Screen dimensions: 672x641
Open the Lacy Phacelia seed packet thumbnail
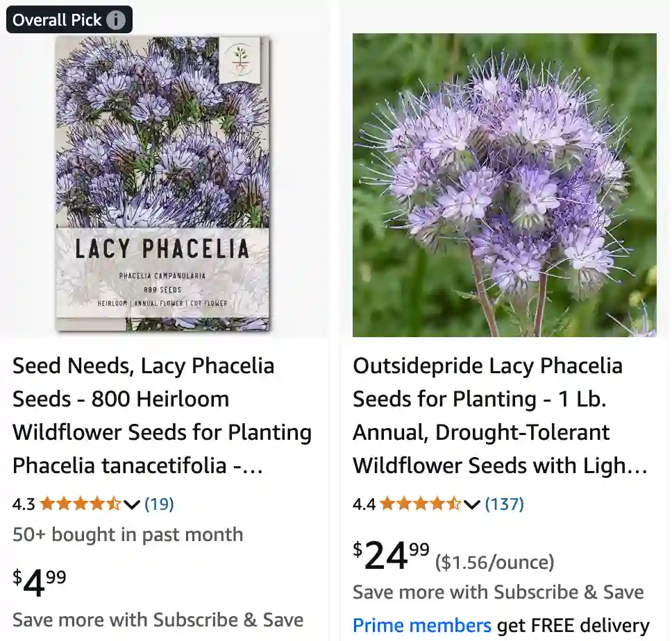pyautogui.click(x=161, y=184)
